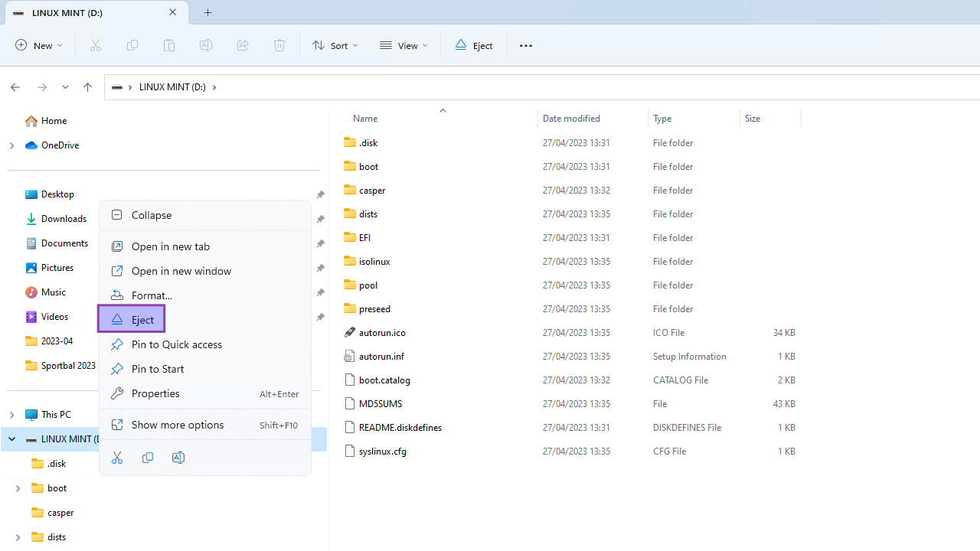
Task: Click the Paste icon in the toolbar
Action: click(169, 45)
